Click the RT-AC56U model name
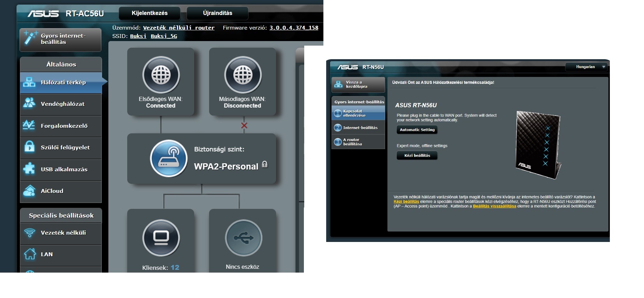 (85, 14)
